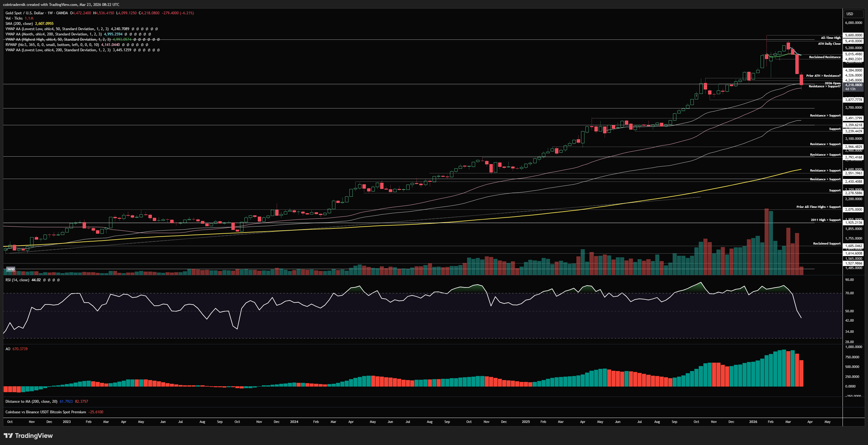
Task: Click the All-Time High text annotation
Action: (x=831, y=38)
